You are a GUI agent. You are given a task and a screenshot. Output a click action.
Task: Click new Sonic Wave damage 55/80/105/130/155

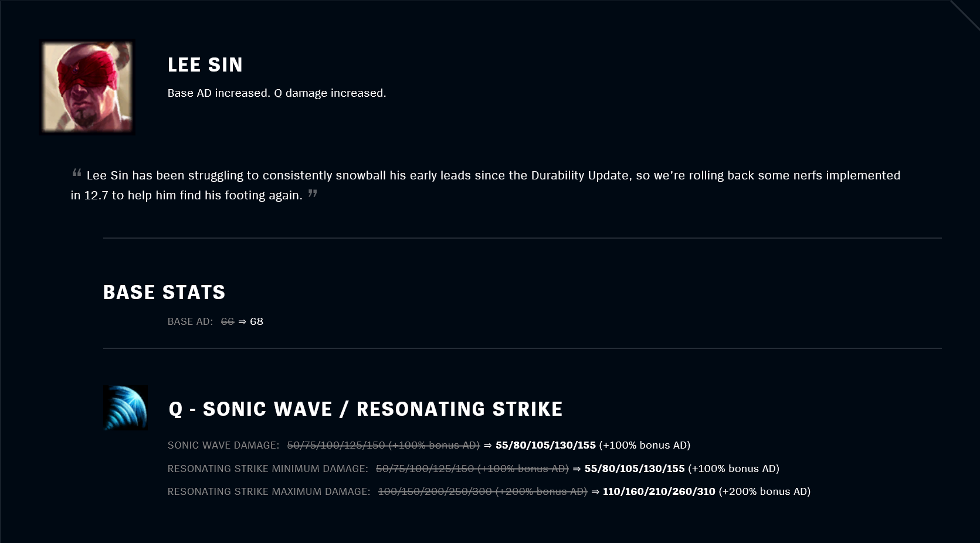545,445
